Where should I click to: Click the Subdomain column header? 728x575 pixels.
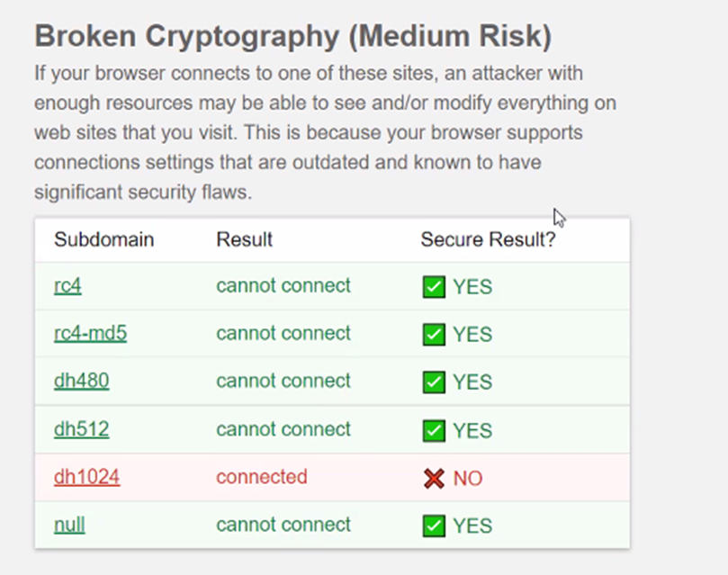point(103,239)
